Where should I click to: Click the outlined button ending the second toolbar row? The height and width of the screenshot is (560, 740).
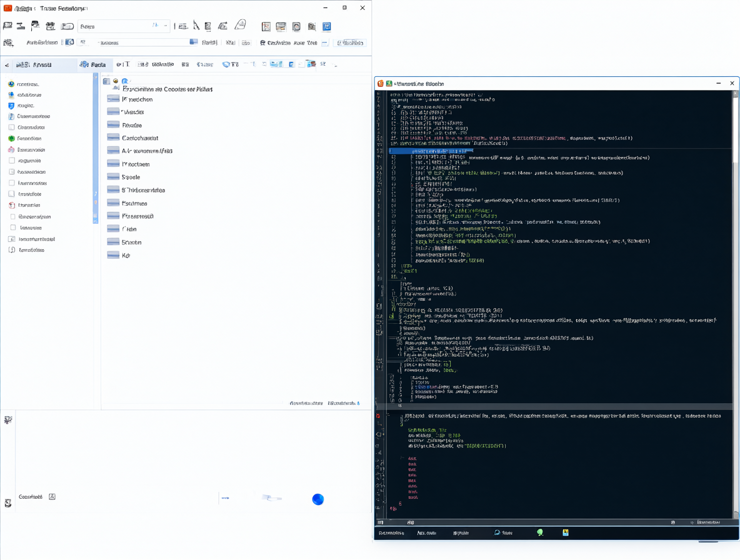[x=350, y=42]
